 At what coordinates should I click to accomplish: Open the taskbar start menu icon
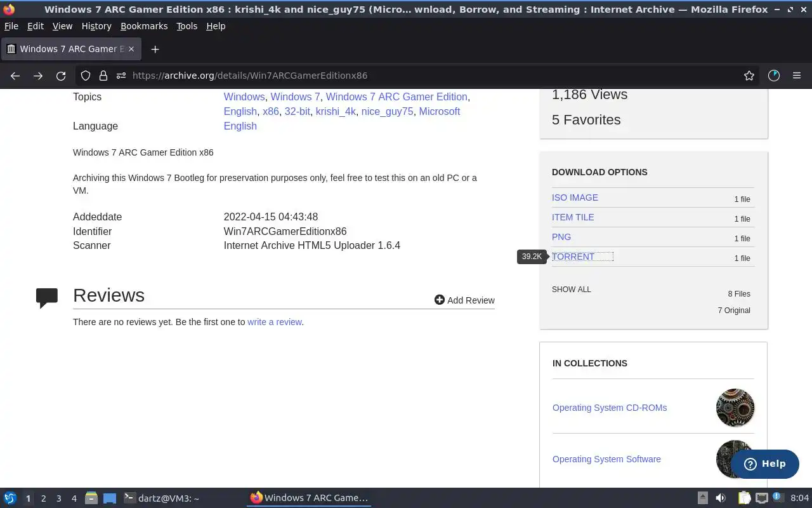coord(10,498)
